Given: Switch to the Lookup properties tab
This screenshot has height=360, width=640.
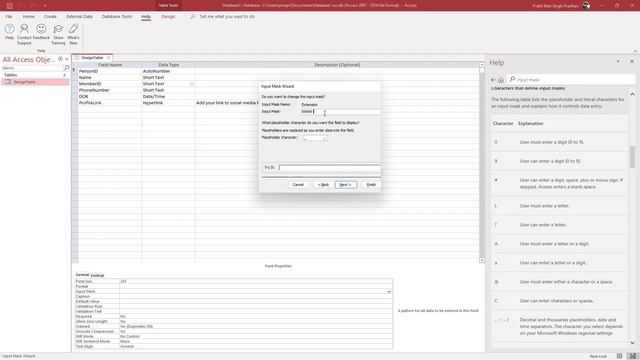Looking at the screenshot, I should [x=97, y=276].
